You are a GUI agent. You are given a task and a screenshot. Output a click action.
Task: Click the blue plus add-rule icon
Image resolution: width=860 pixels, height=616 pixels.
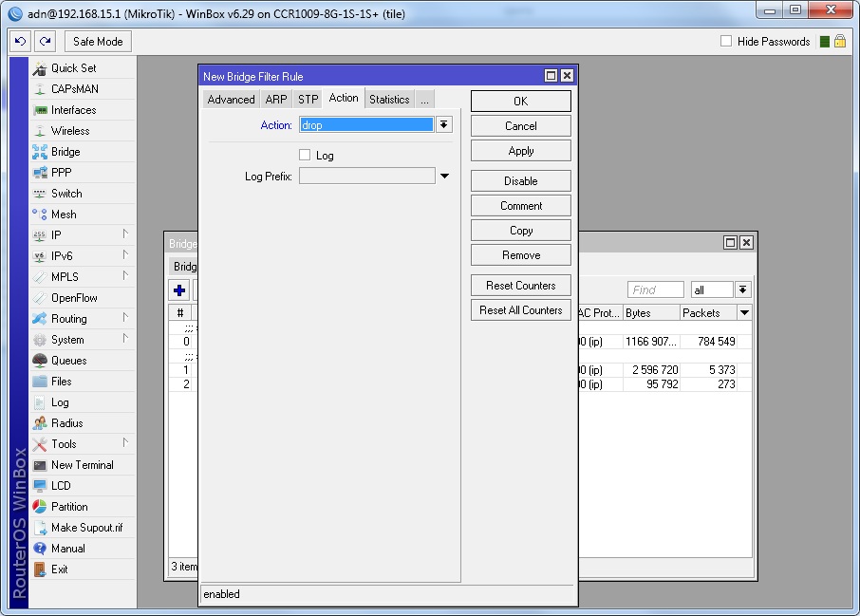179,290
